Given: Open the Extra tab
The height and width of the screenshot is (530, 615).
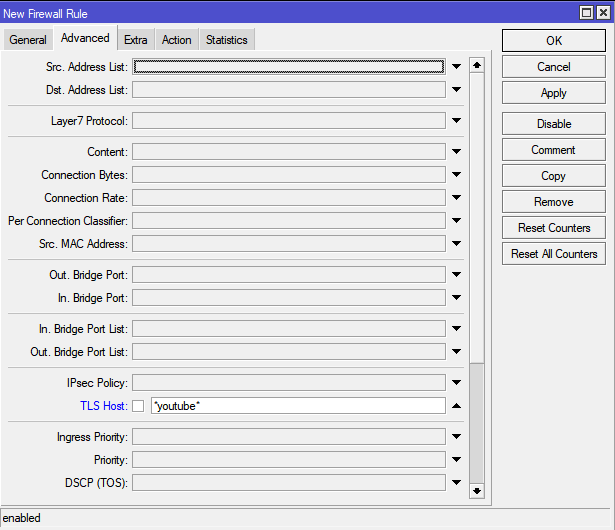Looking at the screenshot, I should tap(136, 40).
